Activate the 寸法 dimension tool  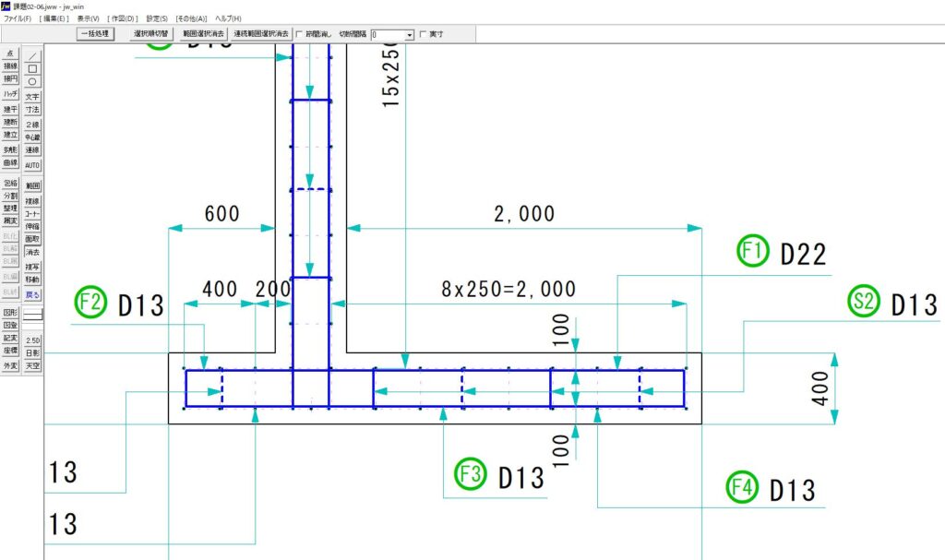32,109
